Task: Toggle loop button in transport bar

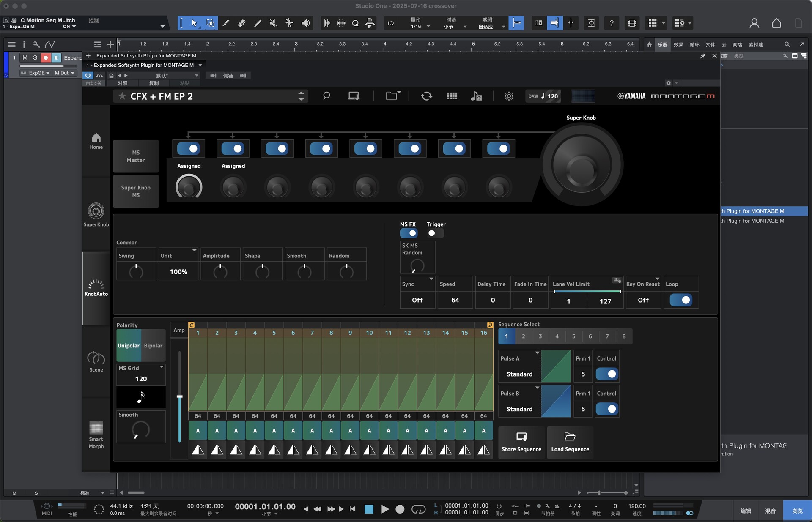Action: click(418, 509)
